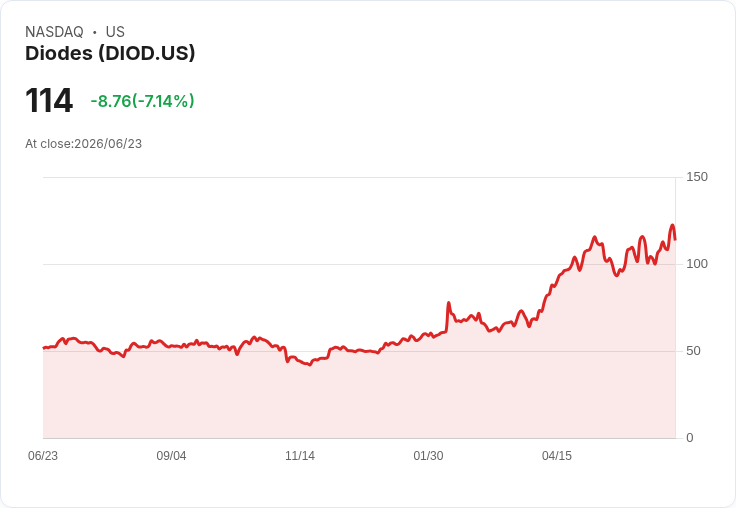Screen dimensions: 736x508
Task: Click the 11/14 x-axis date label
Action: coord(300,456)
